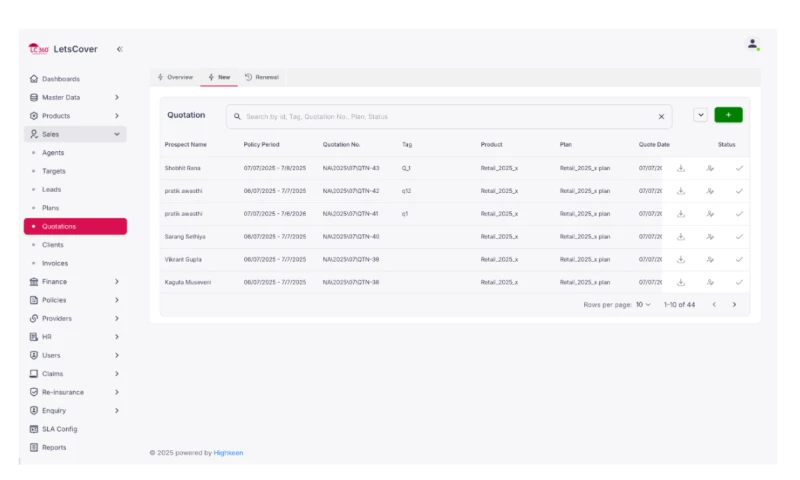Collapse the sidebar with double chevron icon
The image size is (800, 480).
click(x=119, y=49)
